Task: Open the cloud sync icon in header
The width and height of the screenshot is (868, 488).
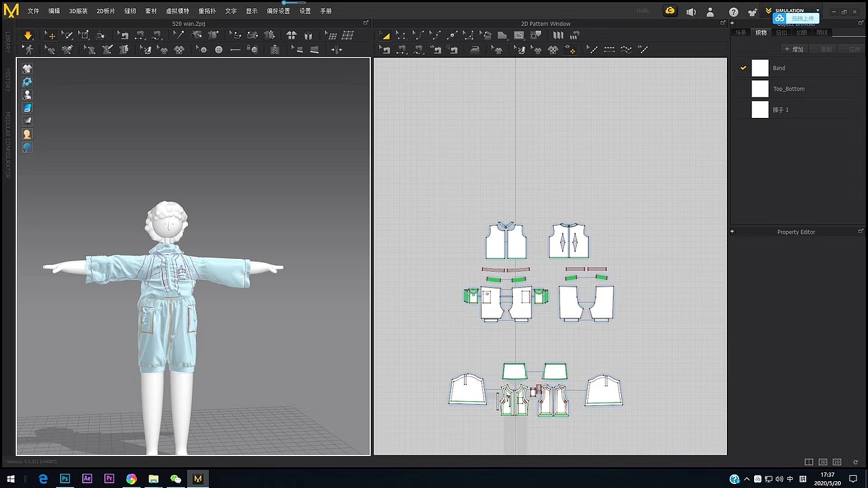Action: (670, 11)
